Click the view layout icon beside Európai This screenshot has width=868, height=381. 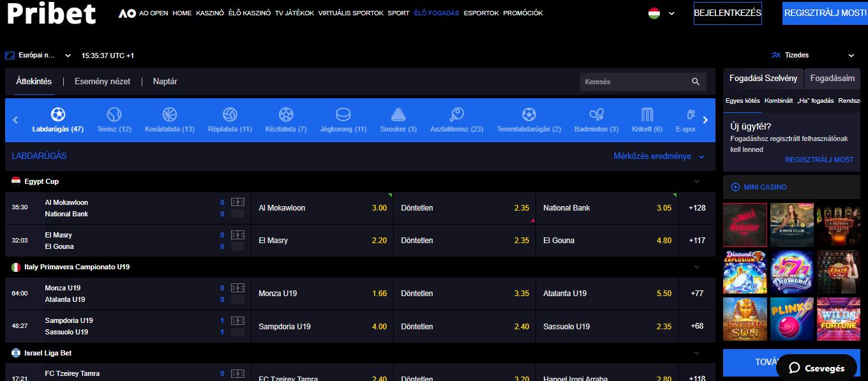(10, 56)
